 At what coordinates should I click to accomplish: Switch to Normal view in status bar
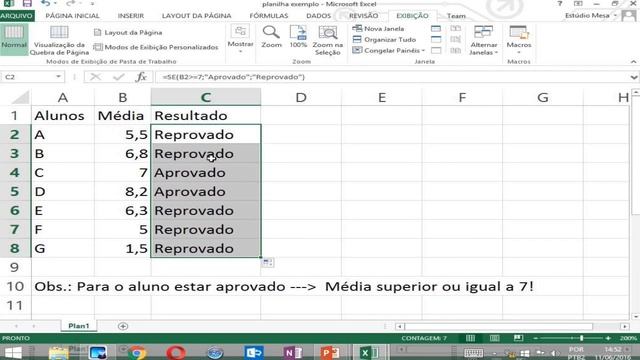pos(470,338)
